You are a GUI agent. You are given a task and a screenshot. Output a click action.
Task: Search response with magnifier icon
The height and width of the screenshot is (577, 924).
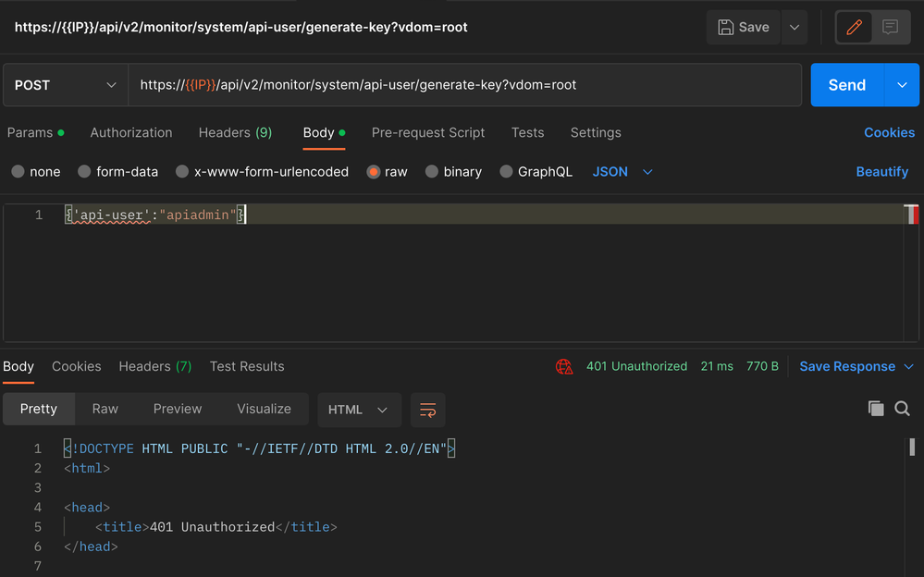point(903,409)
